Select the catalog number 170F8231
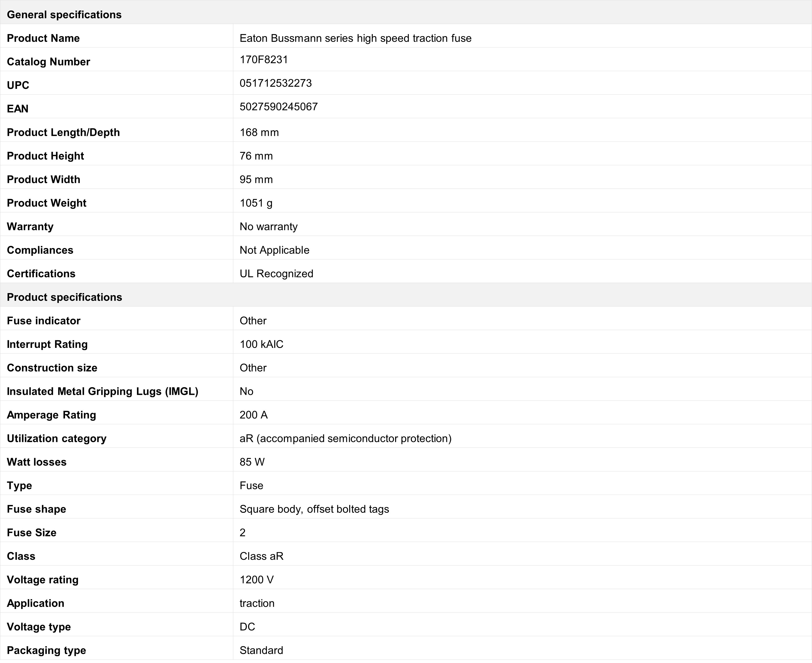 [x=264, y=60]
